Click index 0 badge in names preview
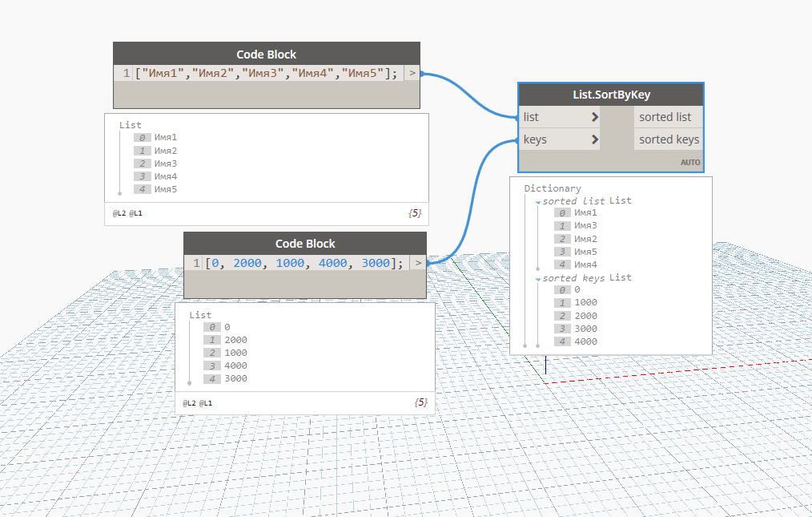 142,137
